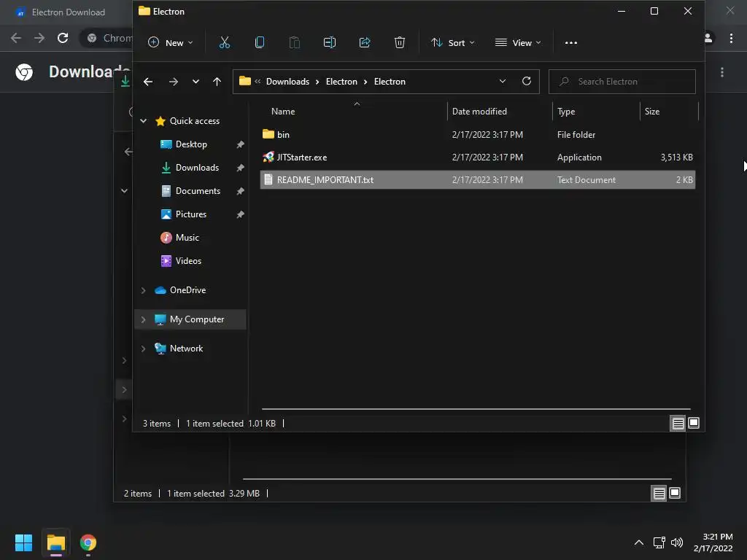Screen dimensions: 747x560
Task: Collapse the Quick access tree section
Action: [x=144, y=121]
